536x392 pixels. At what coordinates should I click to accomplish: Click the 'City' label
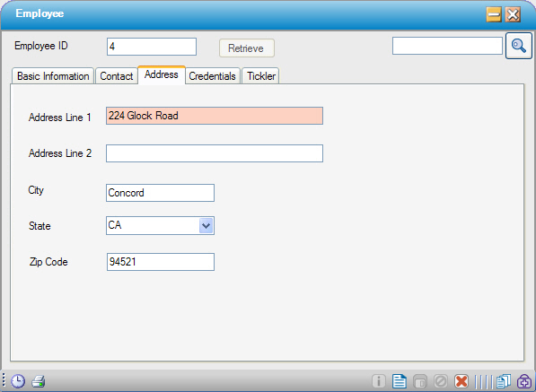click(36, 190)
